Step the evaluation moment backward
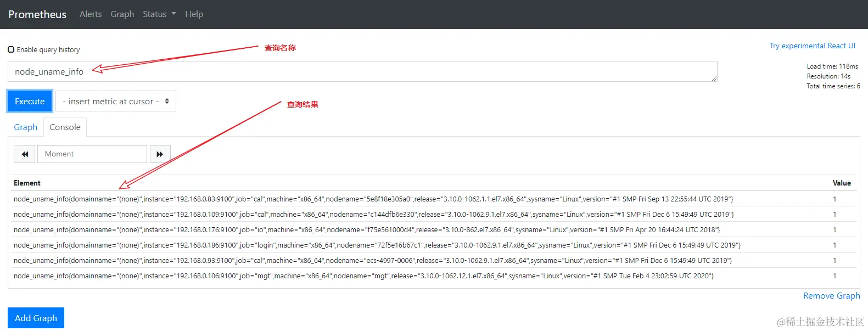The height and width of the screenshot is (331, 868). 25,154
